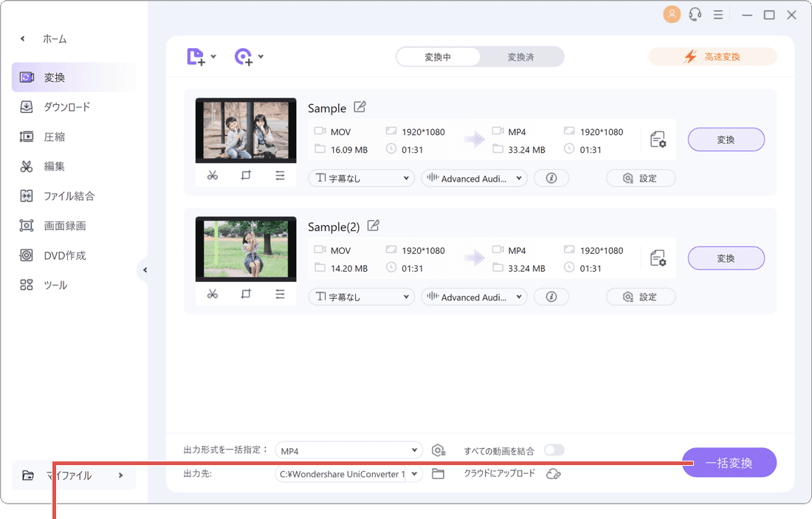Viewport: 812px width, 519px height.
Task: Click the trim scissors icon under Sample thumbnail
Action: tap(212, 175)
